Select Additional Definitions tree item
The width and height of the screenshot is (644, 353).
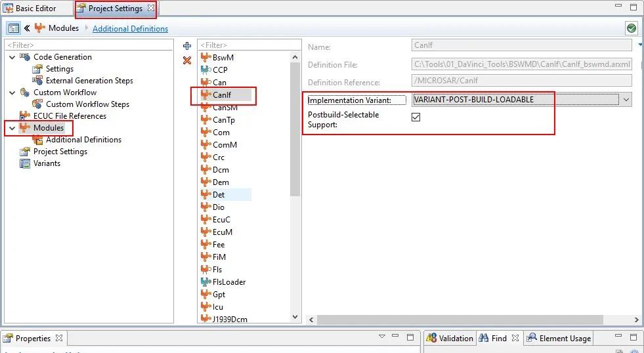pos(83,140)
